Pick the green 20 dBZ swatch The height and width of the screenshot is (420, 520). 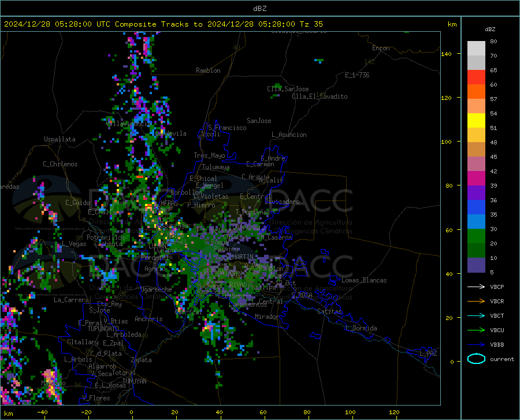click(x=476, y=236)
